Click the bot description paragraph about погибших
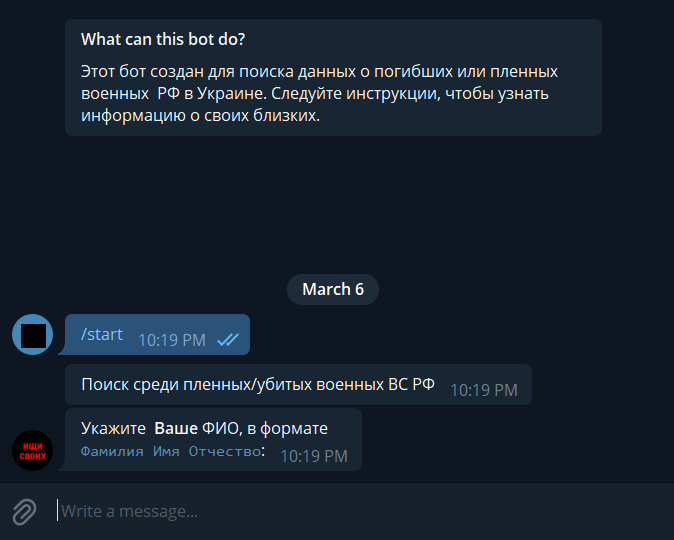 point(319,93)
